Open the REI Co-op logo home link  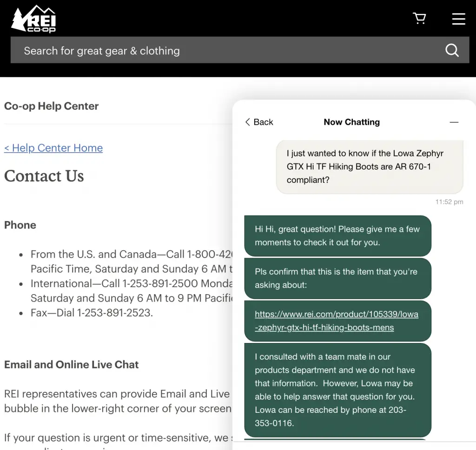[x=33, y=19]
